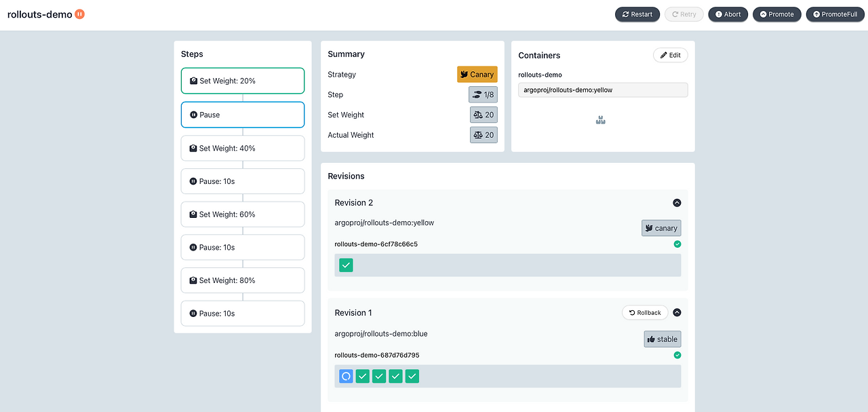This screenshot has width=868, height=412.
Task: Click the first green pod in Revision 1
Action: point(363,376)
